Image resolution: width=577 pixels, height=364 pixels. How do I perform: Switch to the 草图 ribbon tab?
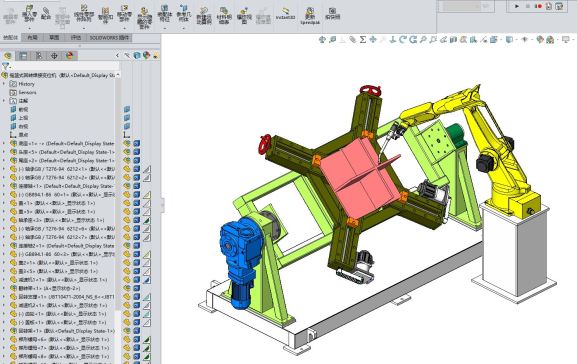(54, 38)
